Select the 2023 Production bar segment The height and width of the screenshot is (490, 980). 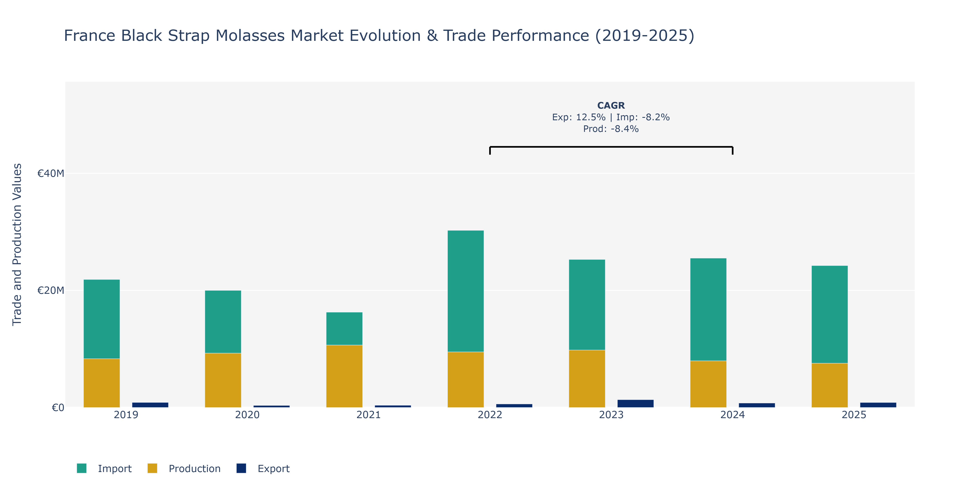(x=587, y=379)
